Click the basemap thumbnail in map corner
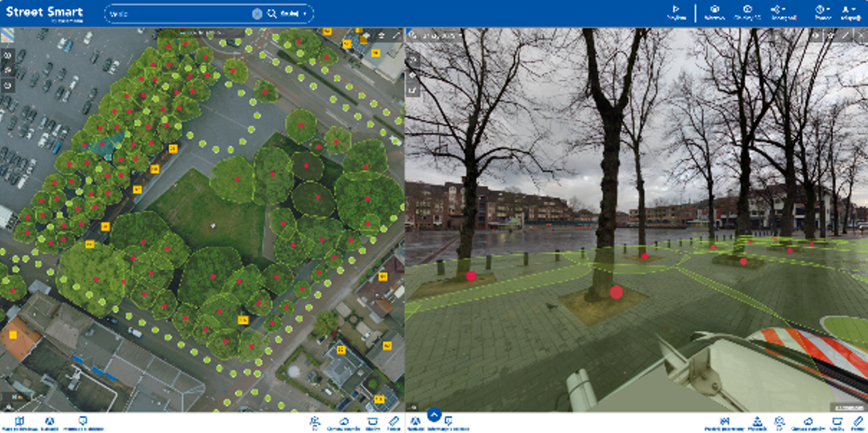Screen dimensions: 868x433 (7, 36)
